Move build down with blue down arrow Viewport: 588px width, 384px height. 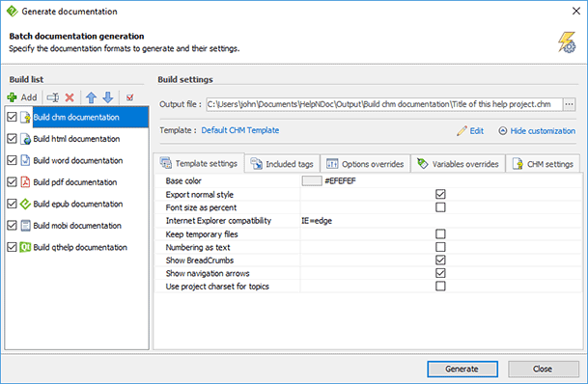tap(107, 97)
